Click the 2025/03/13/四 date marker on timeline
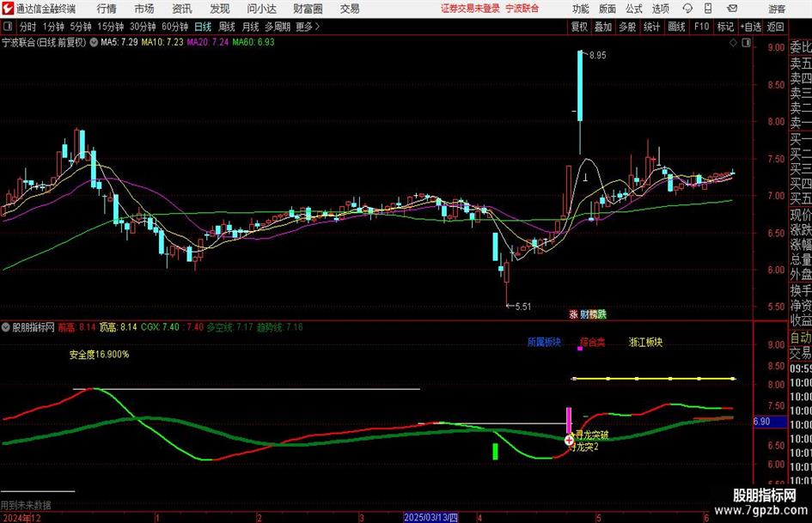 click(x=430, y=517)
